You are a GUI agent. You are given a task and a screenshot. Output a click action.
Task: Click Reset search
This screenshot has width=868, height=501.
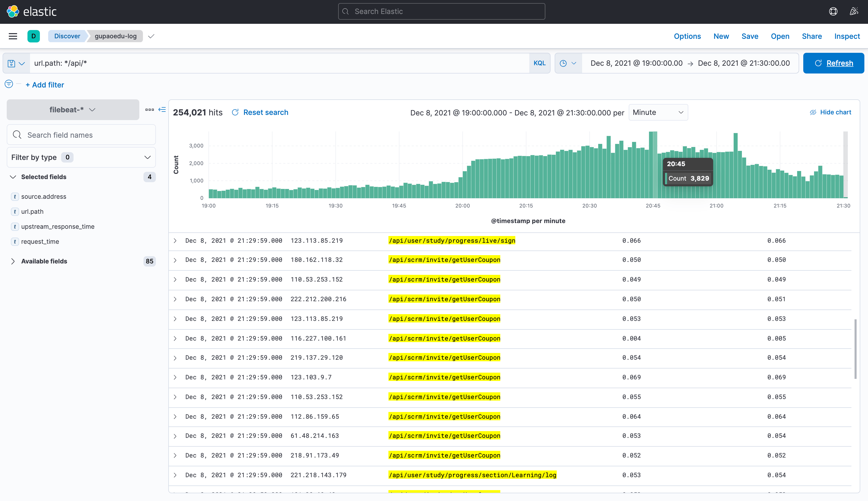tap(260, 113)
